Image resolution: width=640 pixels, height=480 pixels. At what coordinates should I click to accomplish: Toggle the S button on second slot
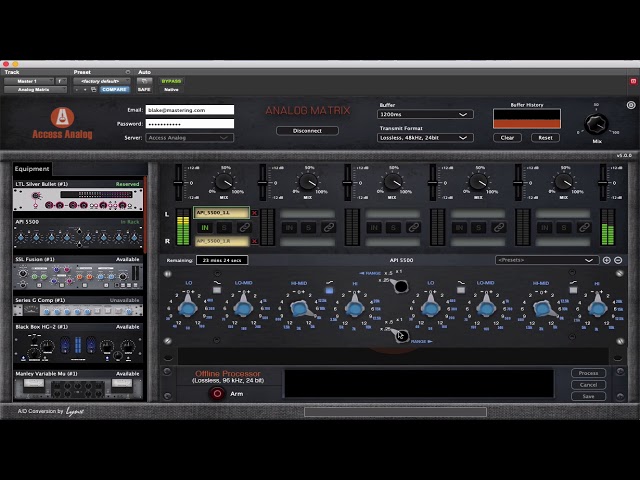click(309, 227)
